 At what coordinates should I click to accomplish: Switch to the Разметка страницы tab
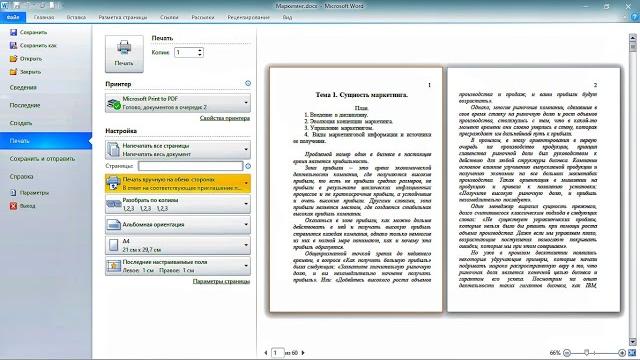pos(123,17)
